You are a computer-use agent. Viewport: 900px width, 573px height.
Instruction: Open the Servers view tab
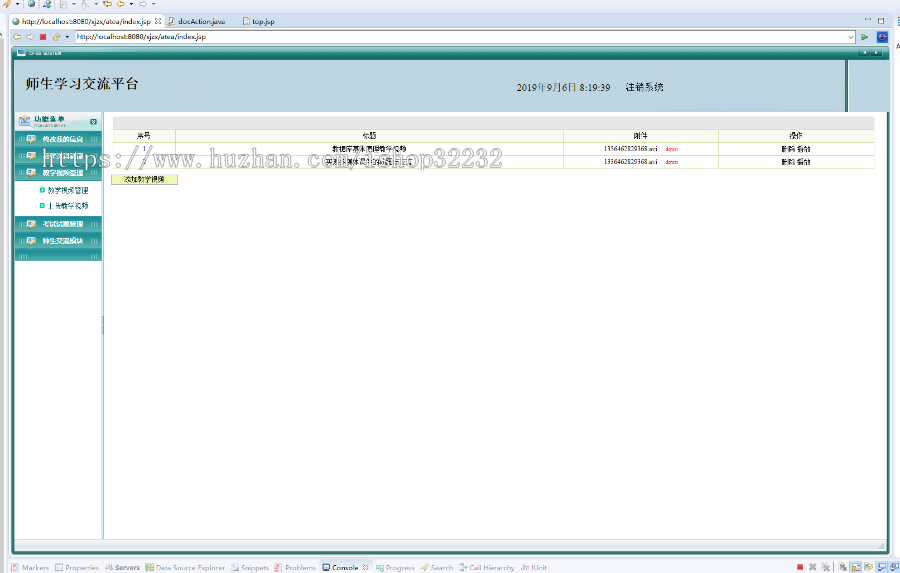pyautogui.click(x=122, y=567)
